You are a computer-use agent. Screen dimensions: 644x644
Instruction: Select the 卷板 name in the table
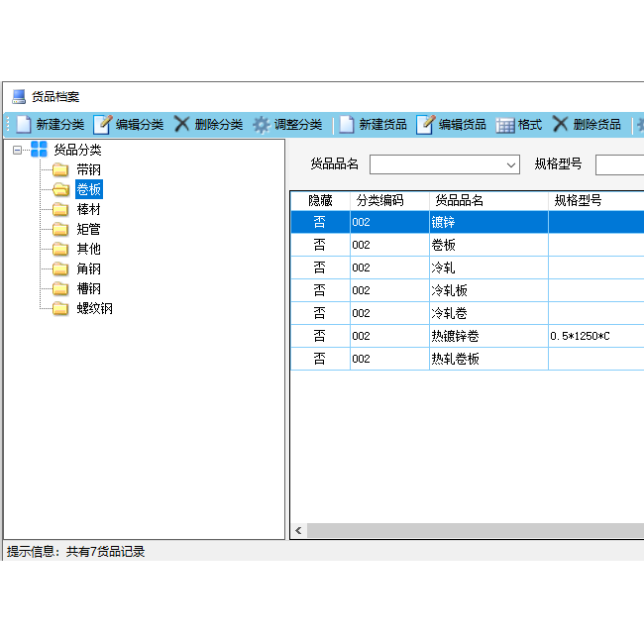(443, 245)
